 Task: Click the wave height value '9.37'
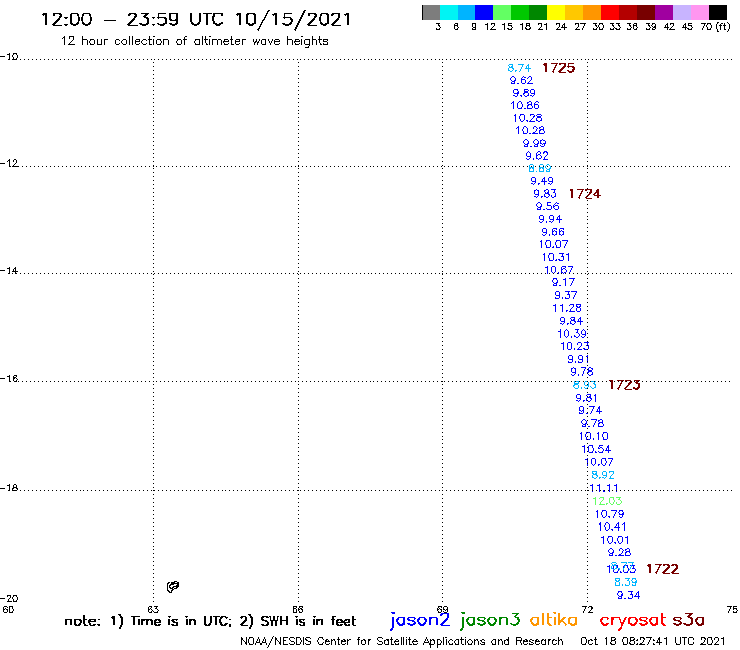pyautogui.click(x=565, y=295)
